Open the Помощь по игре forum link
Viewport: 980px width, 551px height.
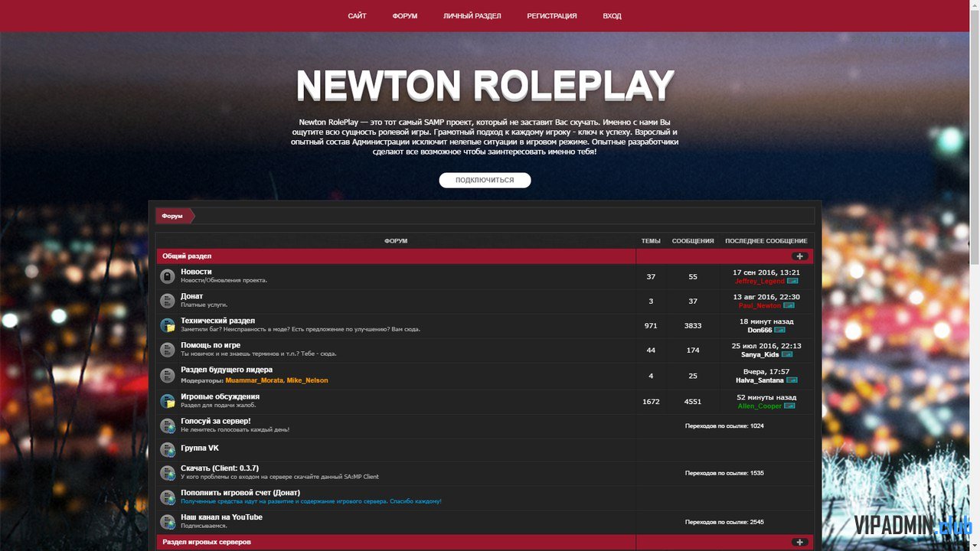(211, 345)
